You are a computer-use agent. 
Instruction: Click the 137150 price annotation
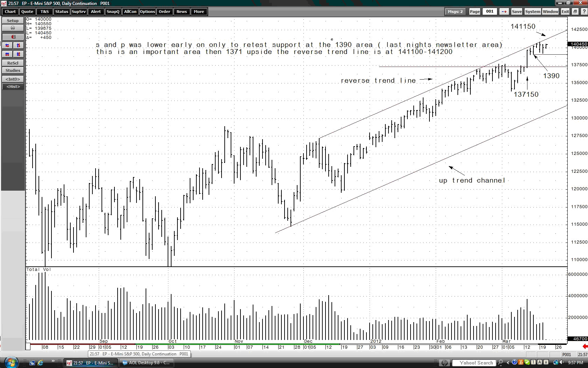[526, 94]
